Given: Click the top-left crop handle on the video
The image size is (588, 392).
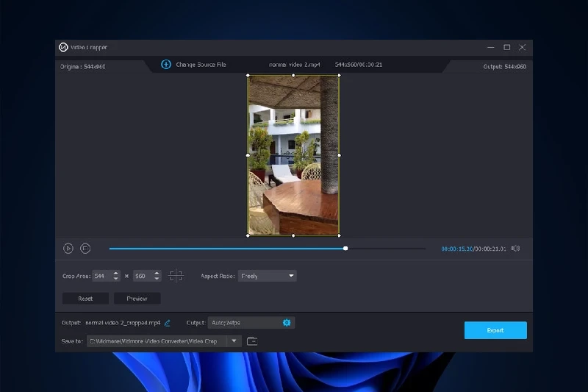Looking at the screenshot, I should click(248, 75).
